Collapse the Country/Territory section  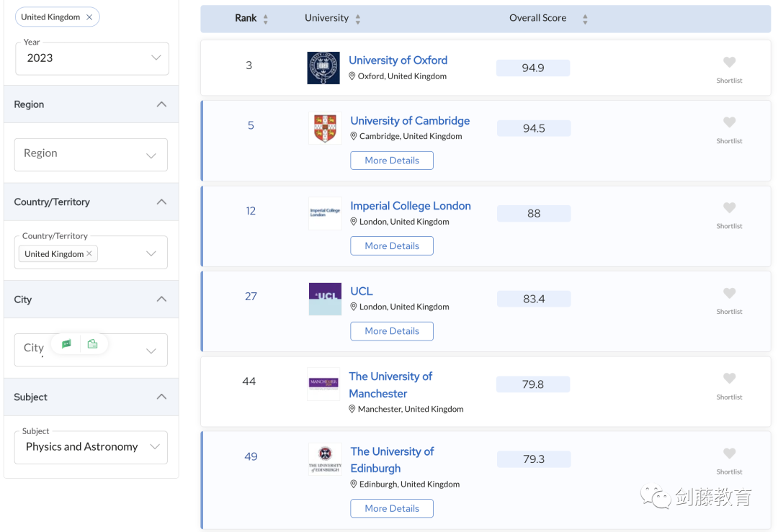(x=161, y=202)
